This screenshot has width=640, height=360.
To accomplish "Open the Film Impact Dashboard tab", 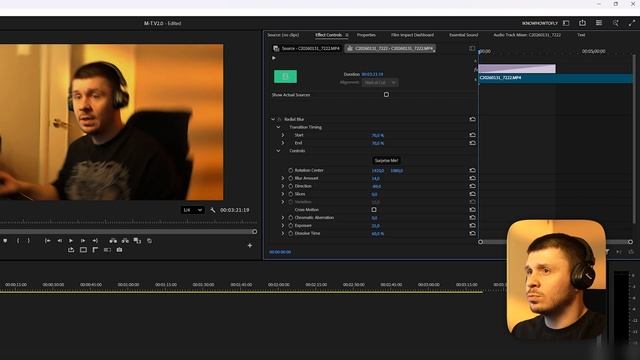I will (x=412, y=35).
